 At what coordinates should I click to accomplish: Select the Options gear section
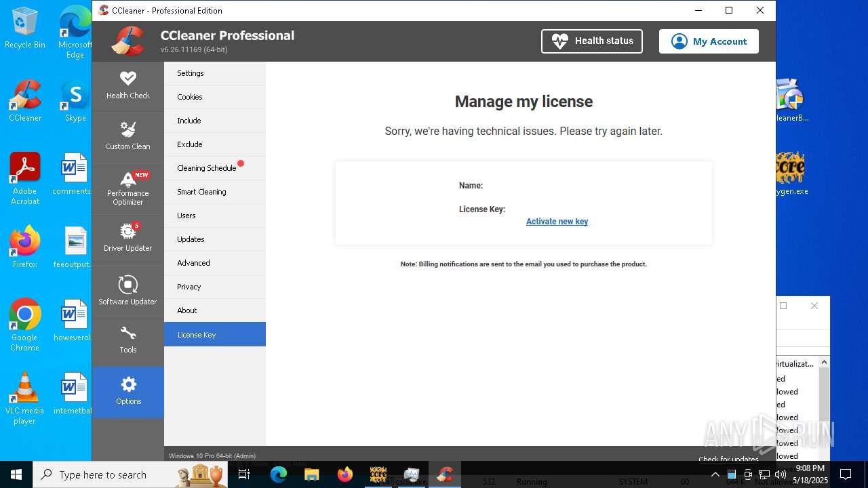click(x=127, y=392)
